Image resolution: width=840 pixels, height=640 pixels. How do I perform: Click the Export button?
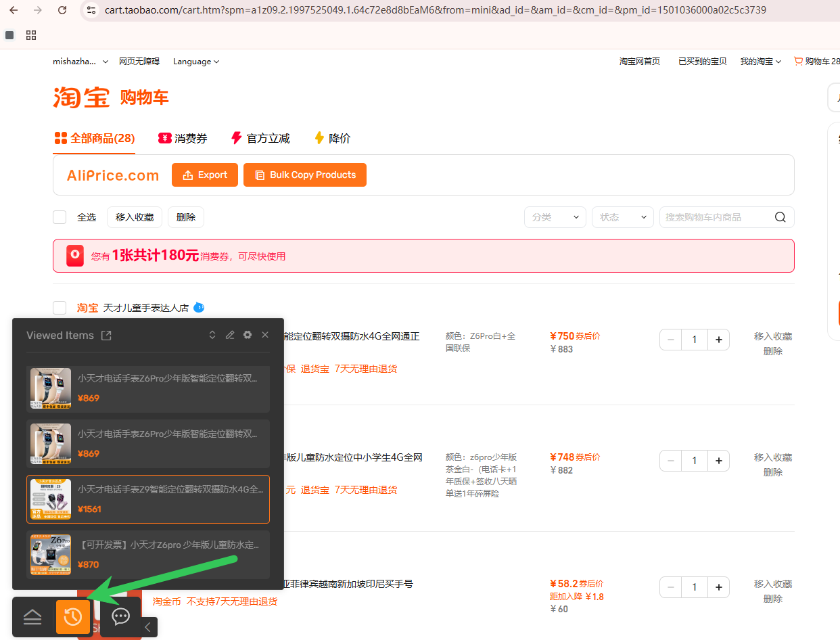(205, 175)
